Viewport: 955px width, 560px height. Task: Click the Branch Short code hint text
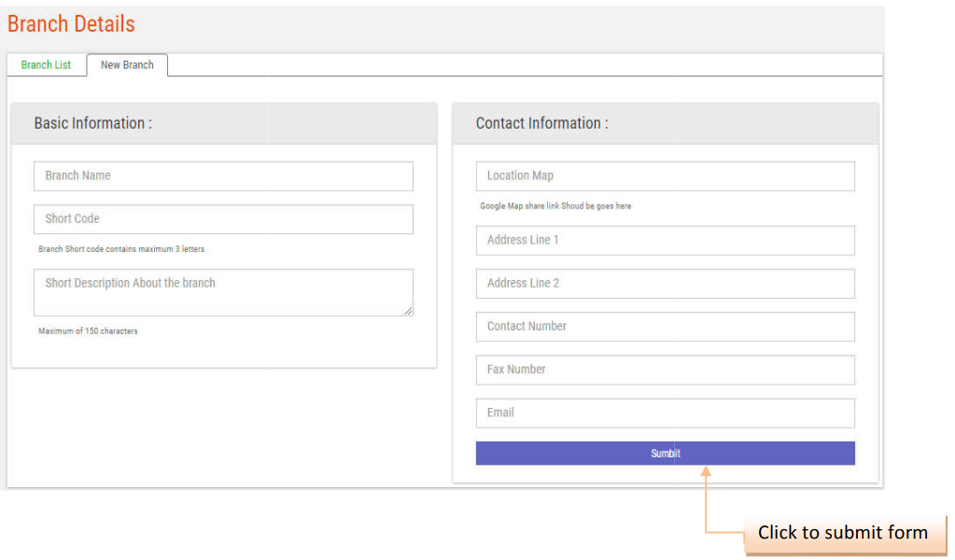coord(121,249)
